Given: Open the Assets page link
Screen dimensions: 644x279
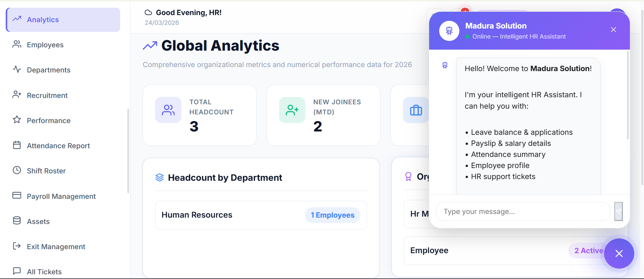Looking at the screenshot, I should click(x=63, y=222).
